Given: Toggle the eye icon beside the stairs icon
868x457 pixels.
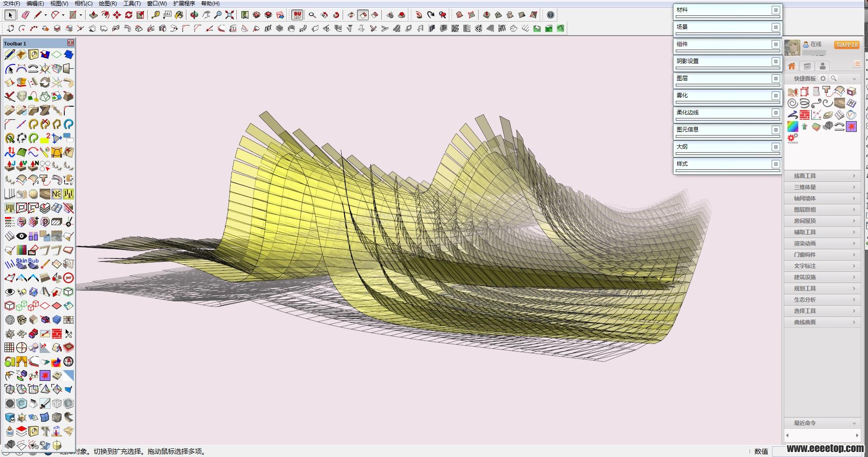Looking at the screenshot, I should coord(21,236).
